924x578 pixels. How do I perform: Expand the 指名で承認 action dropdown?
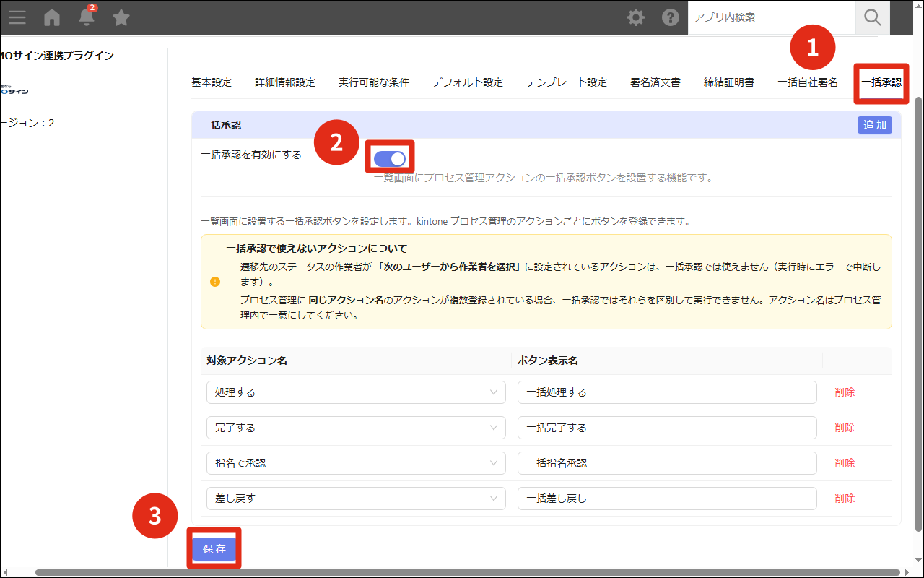(x=356, y=463)
